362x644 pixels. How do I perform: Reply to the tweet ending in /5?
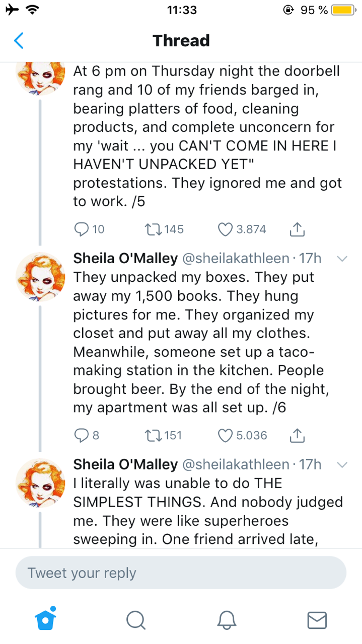click(82, 229)
